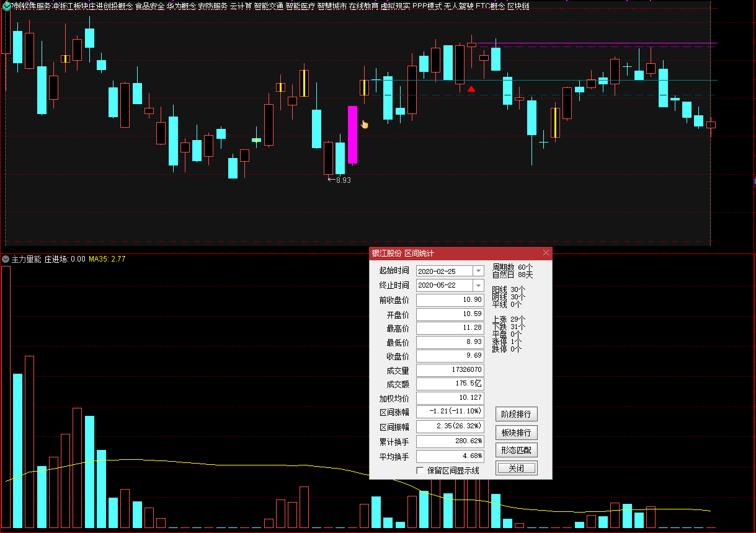Screen dimensions: 756x533
Task: Click the PPP模式 concept tag
Action: (427, 6)
